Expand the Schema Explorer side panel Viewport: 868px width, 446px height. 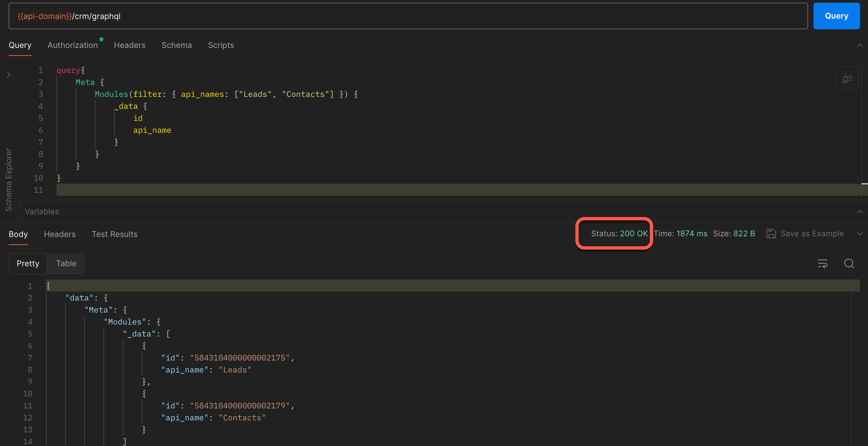9,75
